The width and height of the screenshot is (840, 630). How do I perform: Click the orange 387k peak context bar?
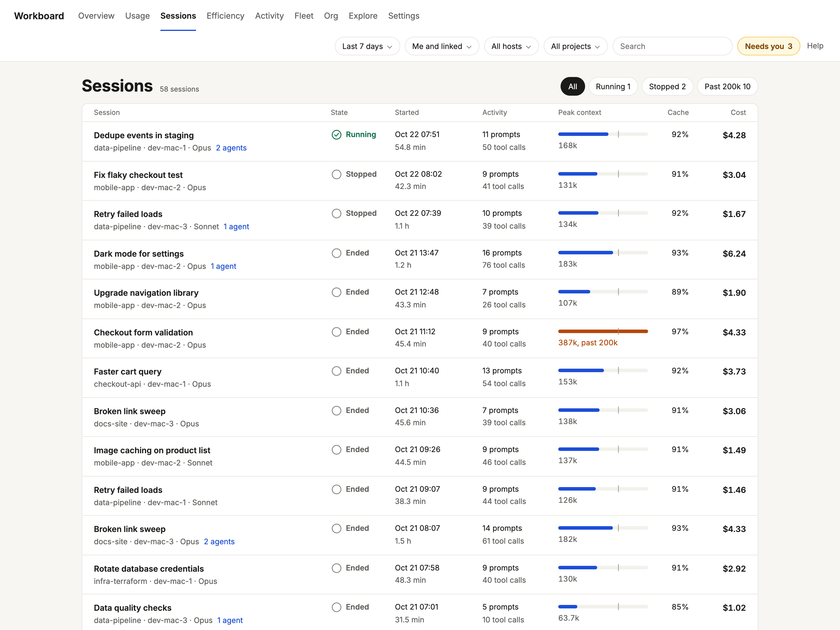(x=603, y=332)
